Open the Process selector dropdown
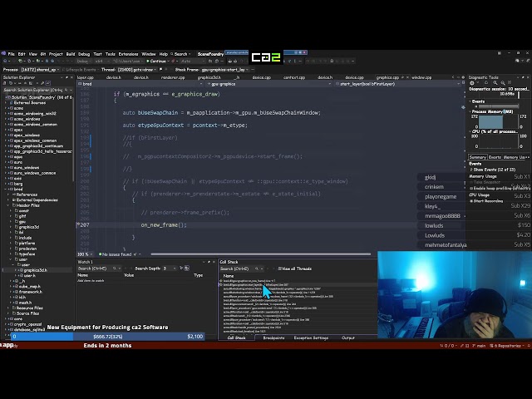Image resolution: width=532 pixels, height=399 pixels. pyautogui.click(x=40, y=70)
